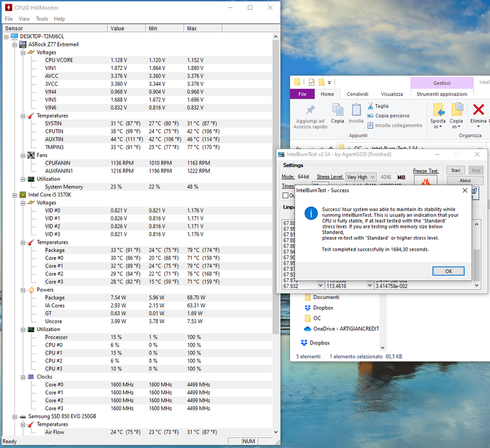Click the Copia in folder icon
This screenshot has height=448, width=490.
[x=457, y=110]
